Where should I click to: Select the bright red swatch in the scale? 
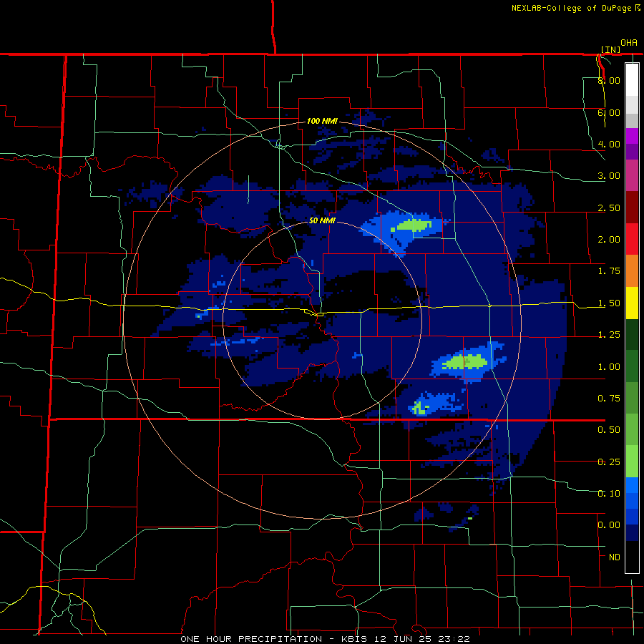pyautogui.click(x=632, y=240)
